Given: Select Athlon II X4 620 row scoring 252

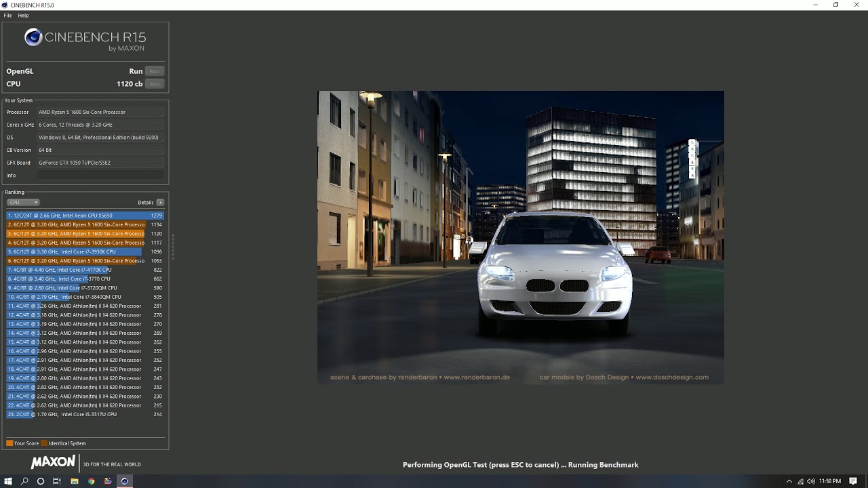Looking at the screenshot, I should click(85, 360).
